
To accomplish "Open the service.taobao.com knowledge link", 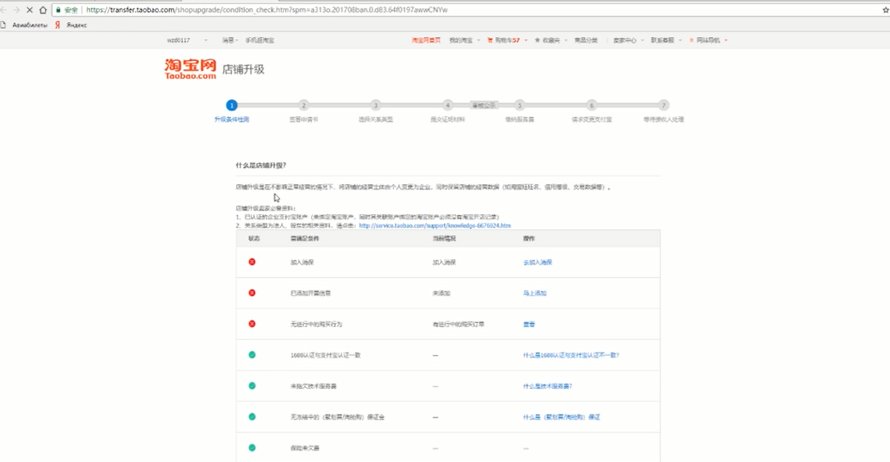I will (x=435, y=225).
